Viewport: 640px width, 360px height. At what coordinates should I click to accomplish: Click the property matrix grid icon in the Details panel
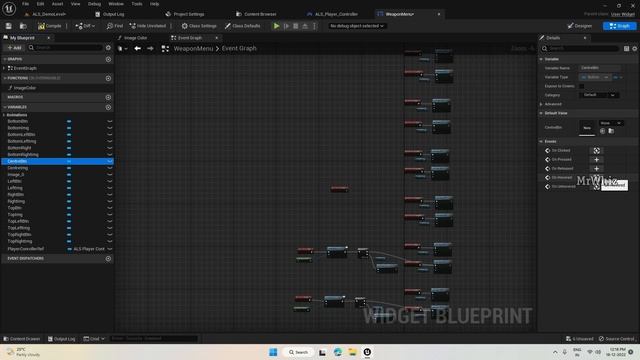[x=626, y=49]
